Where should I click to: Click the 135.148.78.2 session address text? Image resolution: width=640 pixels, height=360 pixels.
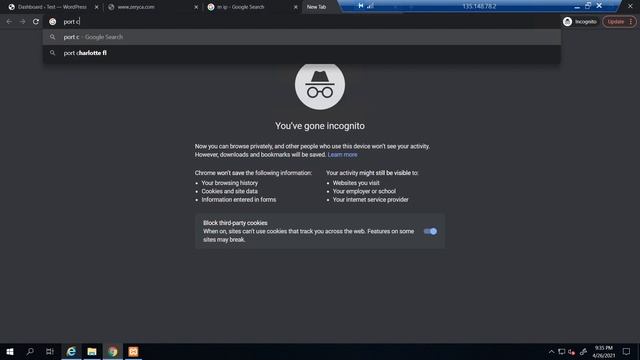click(479, 6)
